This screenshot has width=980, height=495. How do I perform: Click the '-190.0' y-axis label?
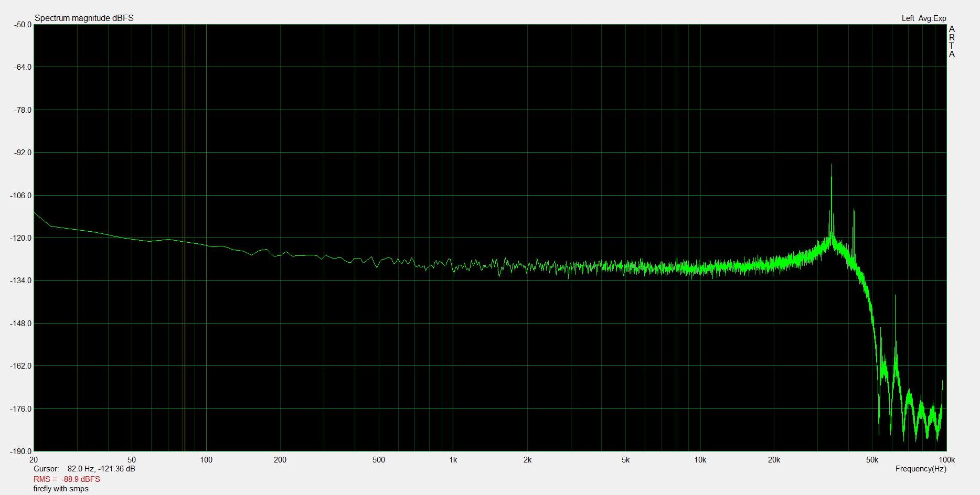click(x=20, y=451)
